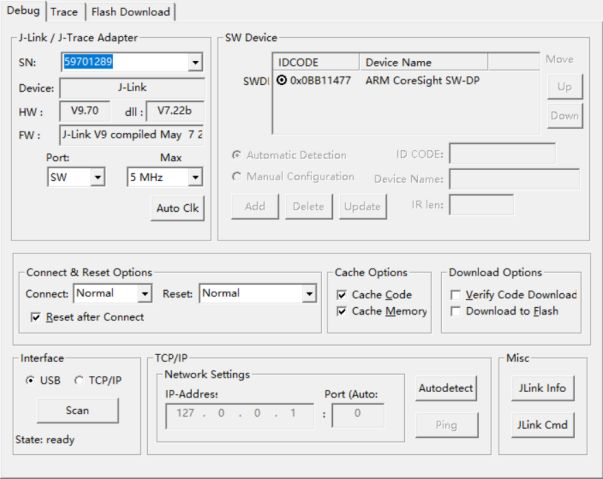This screenshot has height=479, width=603.
Task: Click the Device field showing J-Link
Action: (x=132, y=88)
